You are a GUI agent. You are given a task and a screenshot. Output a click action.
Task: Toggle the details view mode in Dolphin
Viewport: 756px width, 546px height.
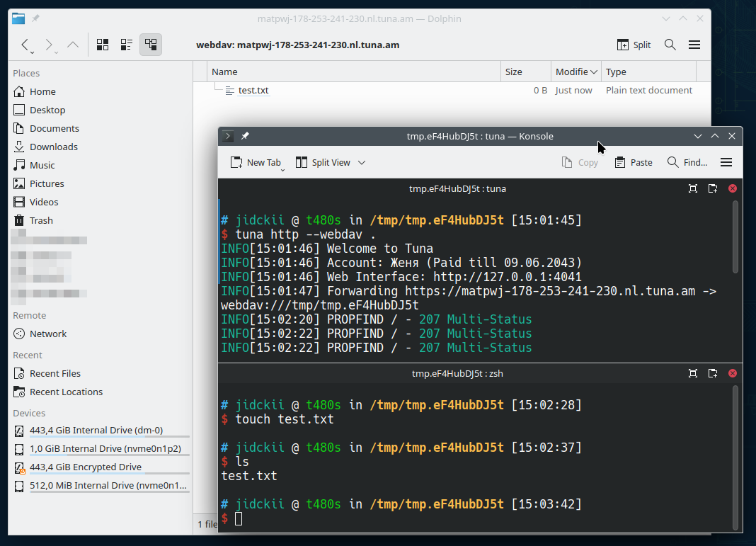150,44
